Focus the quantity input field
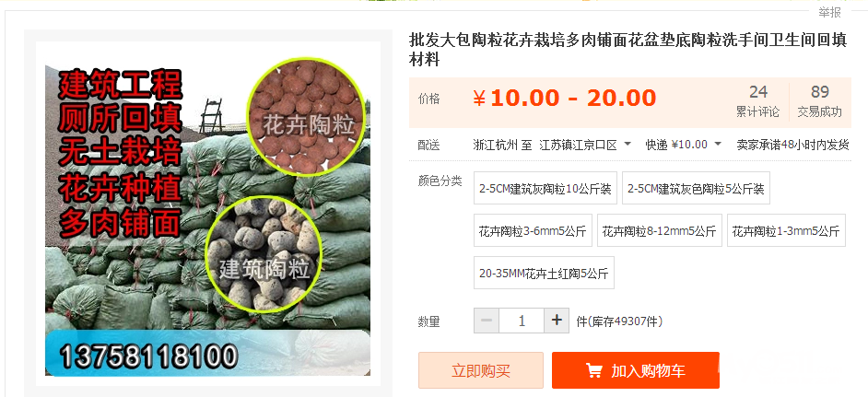The height and width of the screenshot is (397, 868). 522,321
